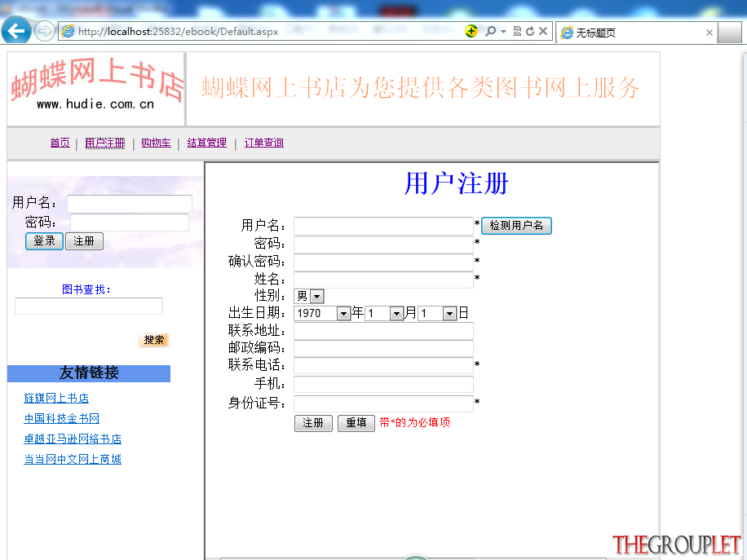Open the 中国科技金书网 link
Image resolution: width=747 pixels, height=560 pixels.
tap(61, 418)
